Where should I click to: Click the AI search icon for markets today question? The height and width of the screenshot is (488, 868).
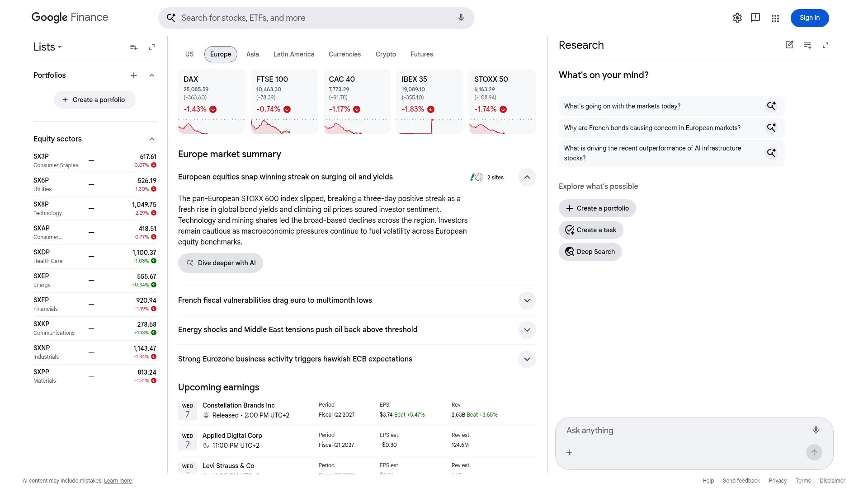771,106
